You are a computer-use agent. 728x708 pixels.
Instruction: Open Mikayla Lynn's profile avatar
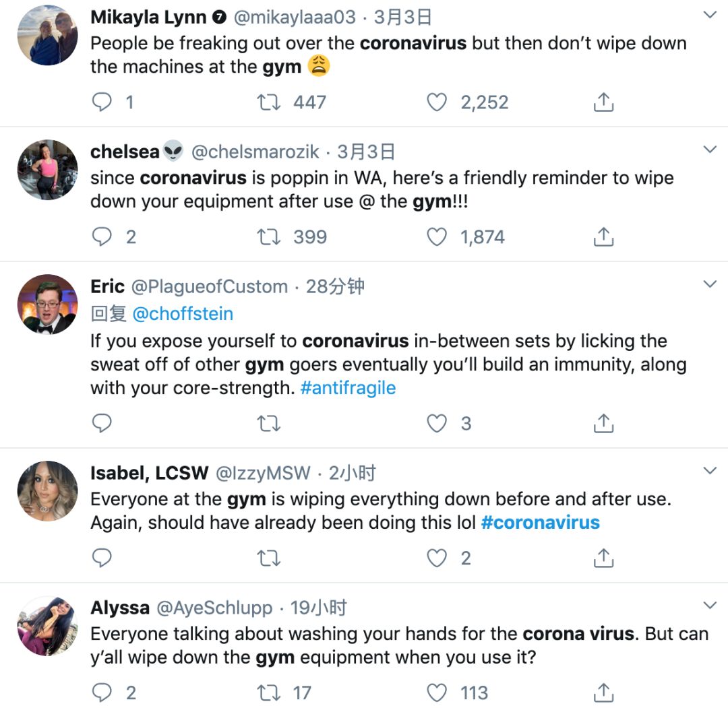click(x=47, y=35)
